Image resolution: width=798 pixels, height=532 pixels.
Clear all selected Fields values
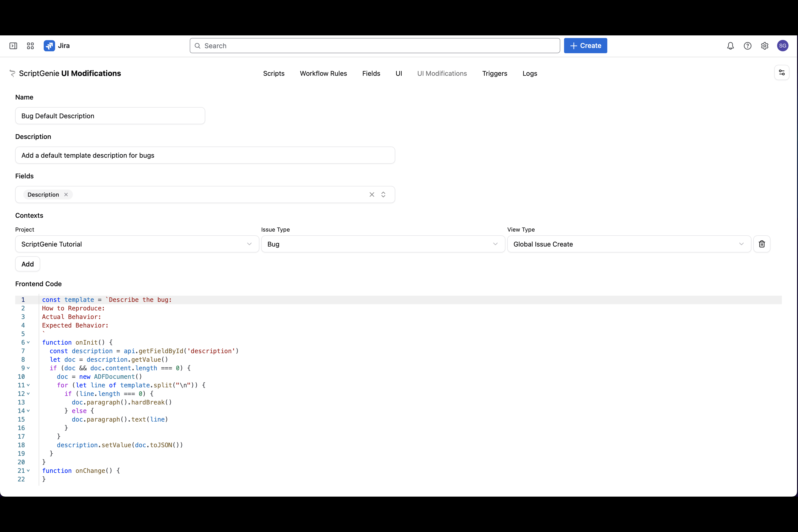[372, 195]
